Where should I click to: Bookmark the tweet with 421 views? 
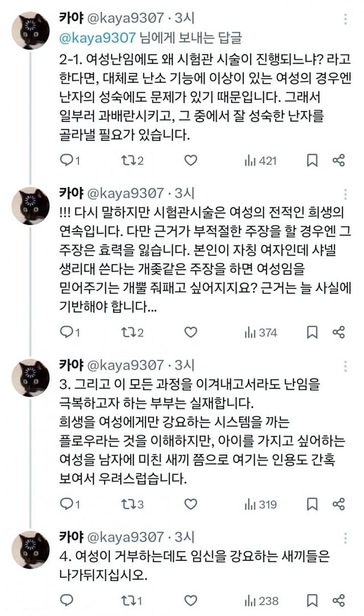coord(312,160)
